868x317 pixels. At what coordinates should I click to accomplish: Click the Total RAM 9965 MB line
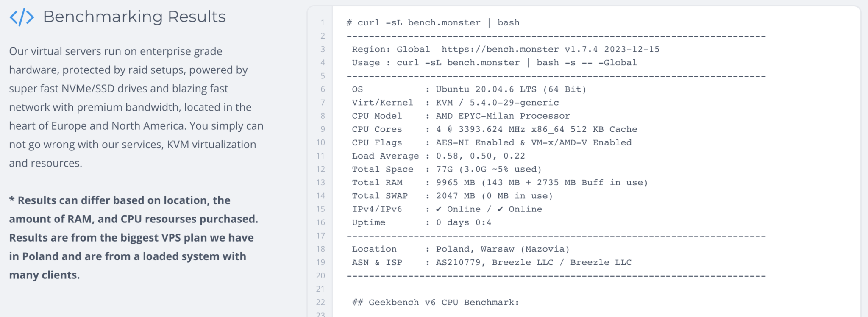(500, 183)
